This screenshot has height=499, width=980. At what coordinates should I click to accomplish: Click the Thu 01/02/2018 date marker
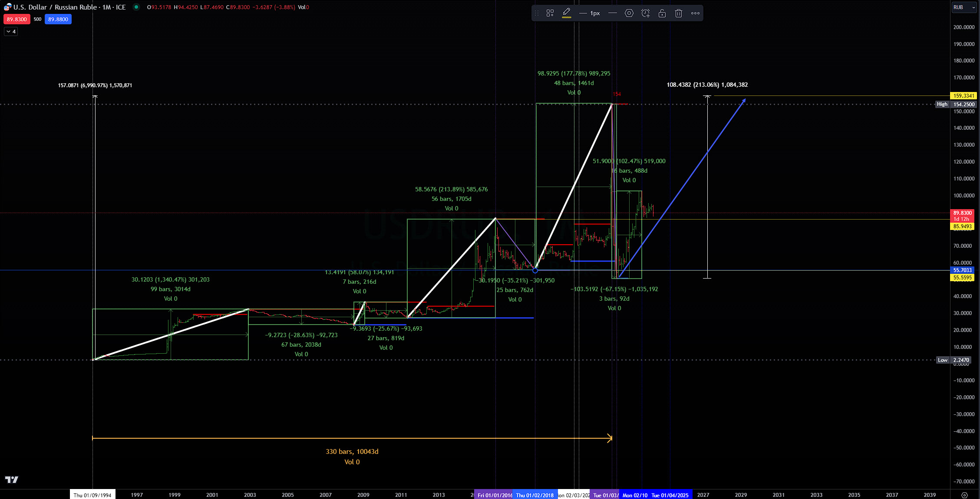pos(535,495)
